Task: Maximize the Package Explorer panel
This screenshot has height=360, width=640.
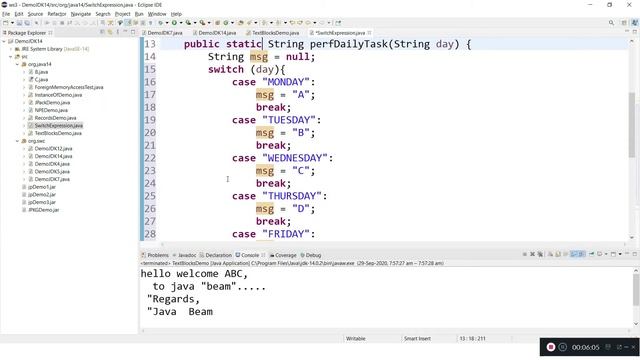Action: click(133, 32)
